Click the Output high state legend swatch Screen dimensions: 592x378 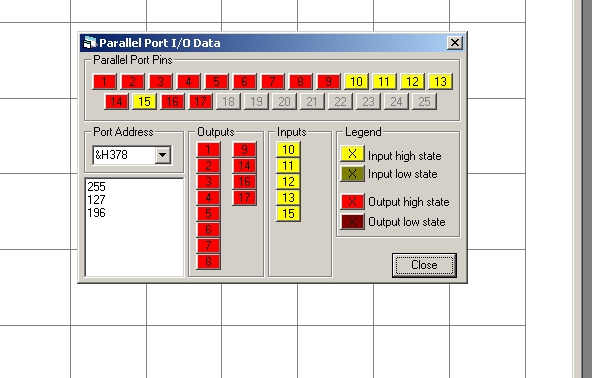pos(352,202)
